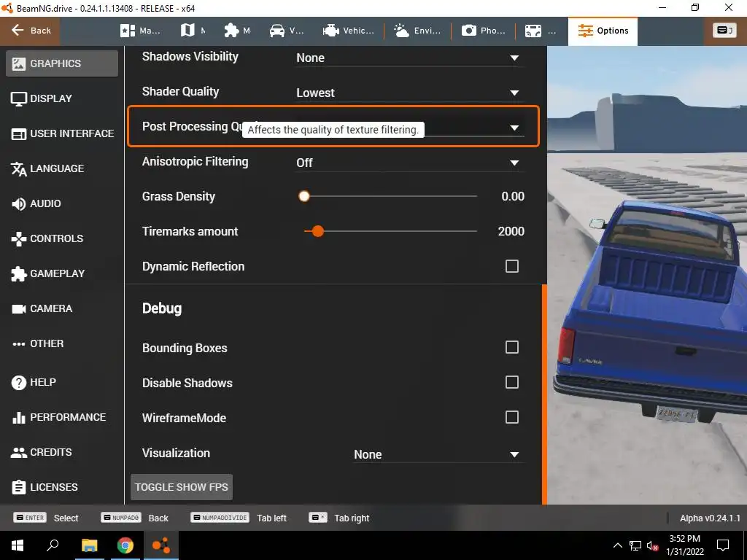This screenshot has height=560, width=747.
Task: Click the OTHER three-dots icon
Action: tap(18, 344)
